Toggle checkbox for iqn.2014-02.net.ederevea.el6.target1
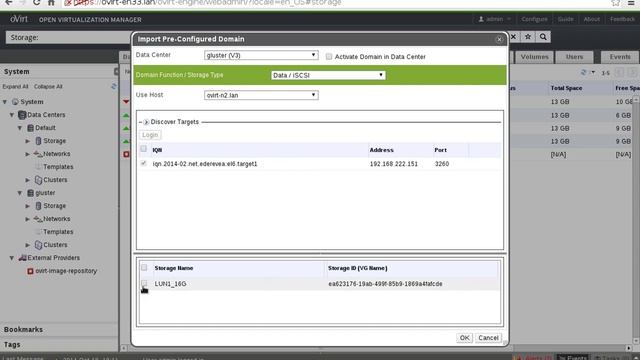Viewport: 640px width, 360px height. pos(143,163)
